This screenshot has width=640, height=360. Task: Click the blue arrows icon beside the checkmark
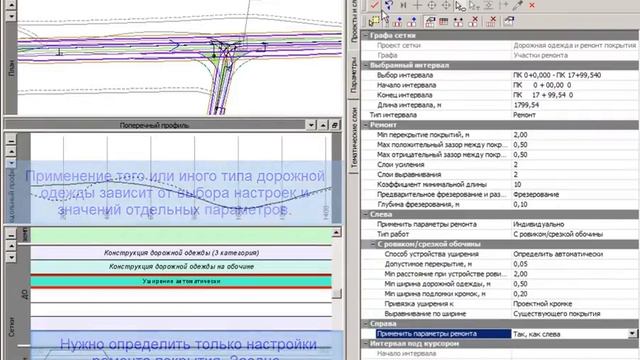click(389, 5)
